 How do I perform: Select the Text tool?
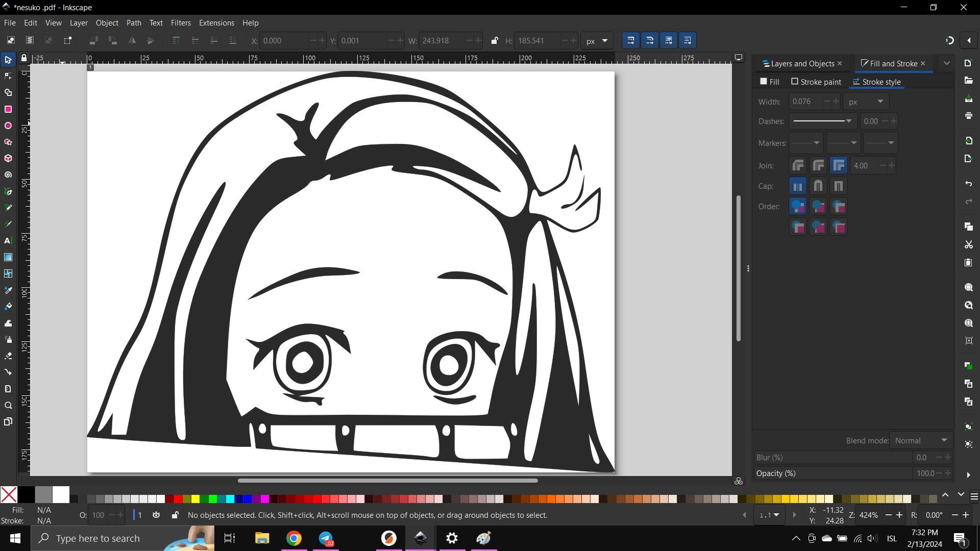coord(8,241)
